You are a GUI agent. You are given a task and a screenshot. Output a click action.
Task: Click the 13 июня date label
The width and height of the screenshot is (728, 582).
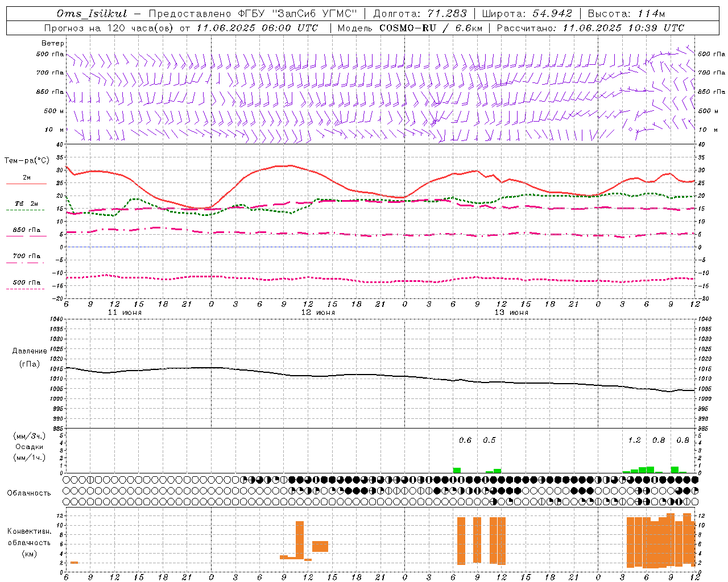(511, 313)
